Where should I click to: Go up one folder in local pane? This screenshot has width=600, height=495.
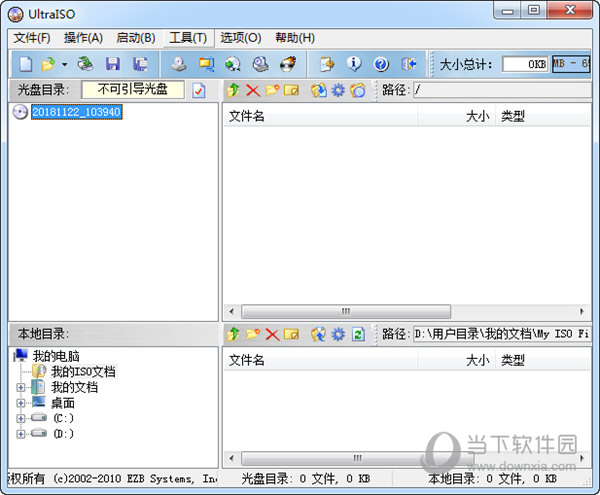tap(233, 334)
